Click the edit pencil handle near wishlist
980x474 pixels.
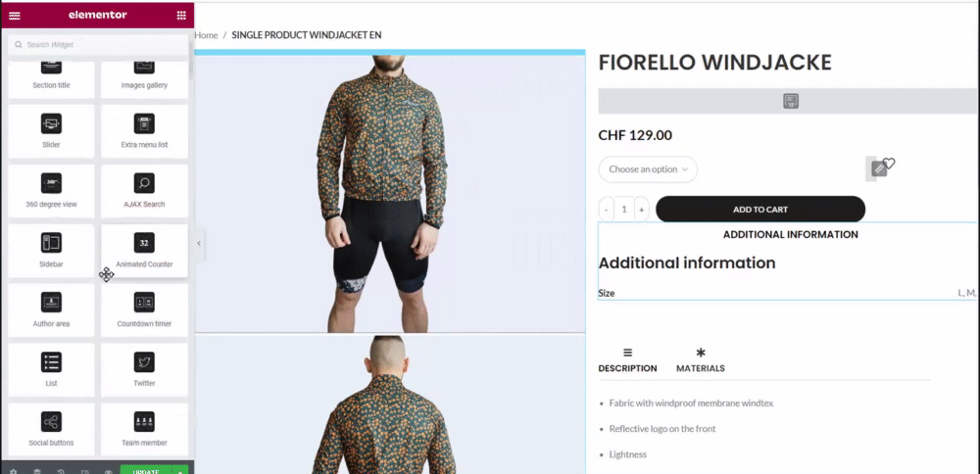879,168
